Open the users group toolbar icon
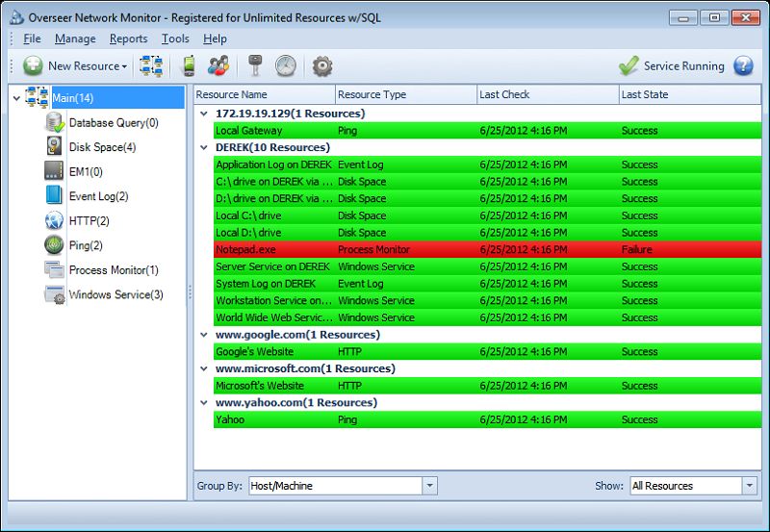The height and width of the screenshot is (532, 770). (218, 65)
